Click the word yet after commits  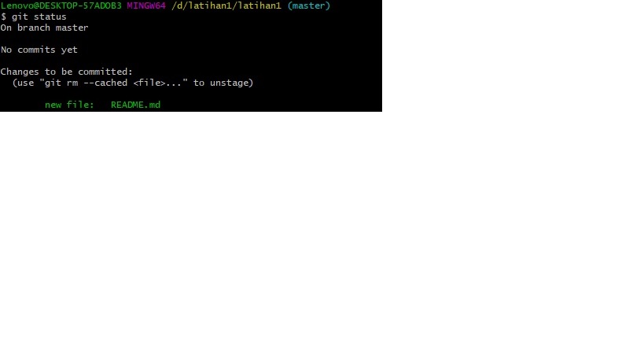pyautogui.click(x=69, y=50)
